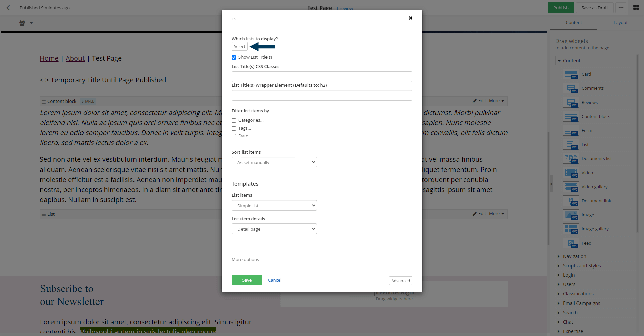
Task: Select the List widget icon
Action: point(571,144)
